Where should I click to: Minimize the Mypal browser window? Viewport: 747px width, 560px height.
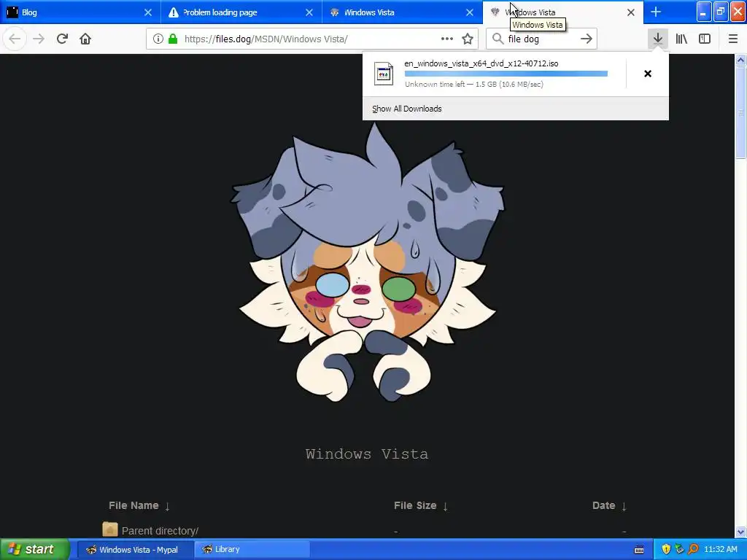pyautogui.click(x=704, y=12)
